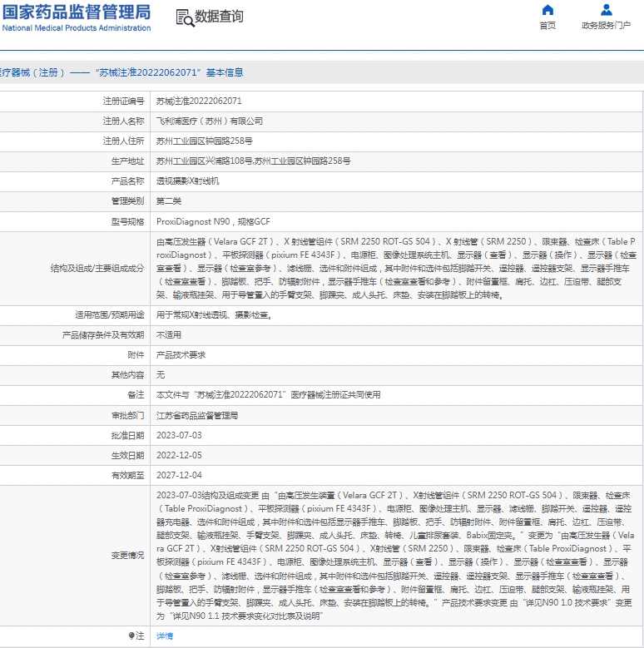Click approval date 2023-07-03
Screen dimensions: 644x648
coord(179,436)
